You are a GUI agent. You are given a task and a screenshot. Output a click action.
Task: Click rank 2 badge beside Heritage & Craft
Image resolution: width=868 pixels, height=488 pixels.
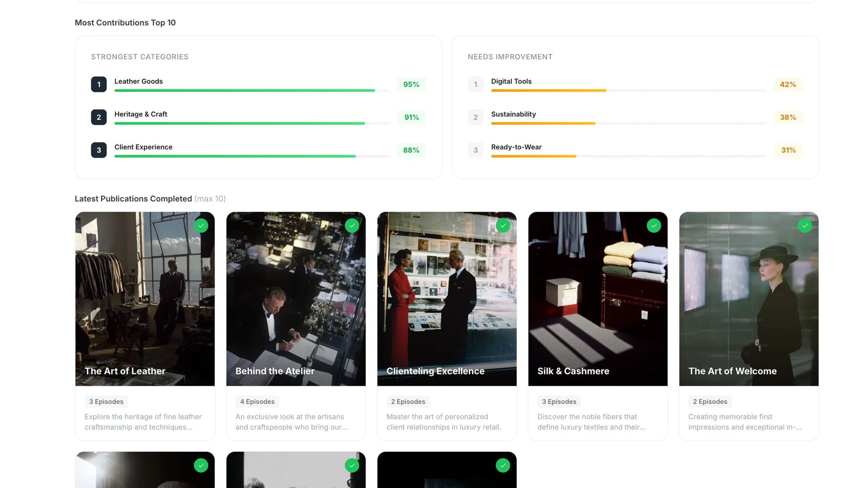pos(99,117)
